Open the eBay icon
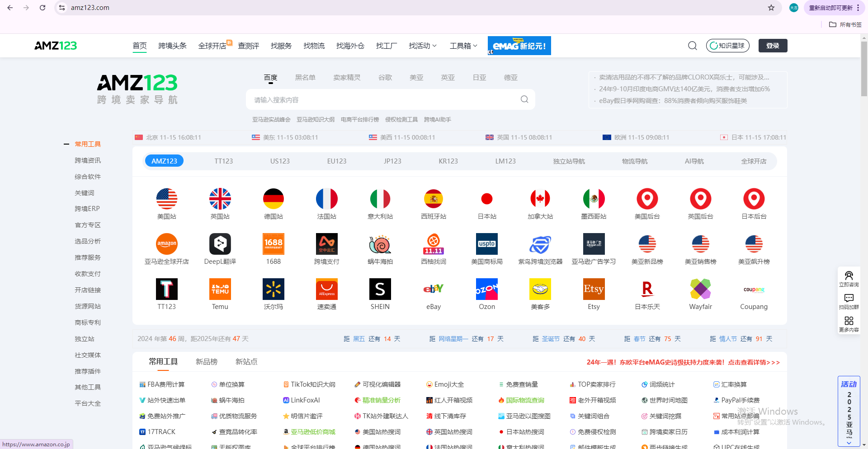 (434, 289)
